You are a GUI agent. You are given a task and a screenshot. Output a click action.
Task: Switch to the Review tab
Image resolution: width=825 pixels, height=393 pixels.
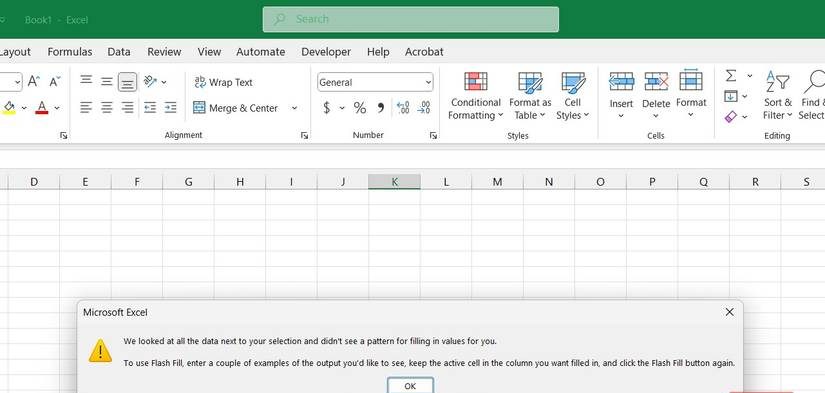coord(164,52)
